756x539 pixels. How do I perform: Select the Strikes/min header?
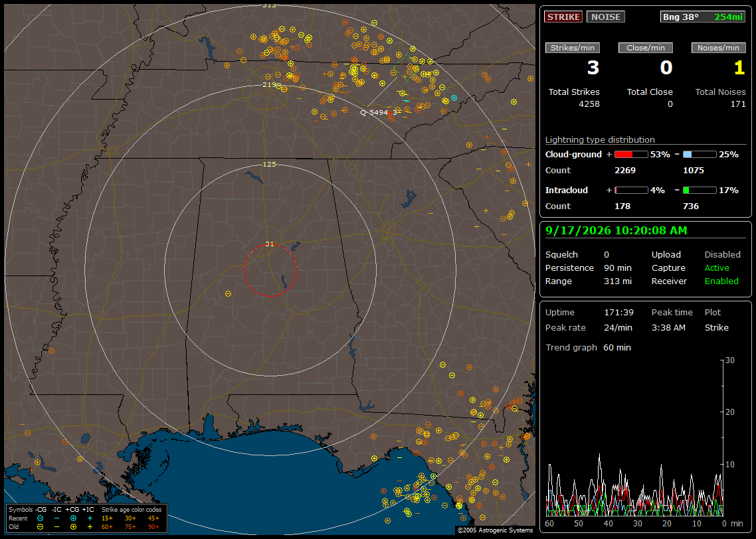tap(573, 48)
